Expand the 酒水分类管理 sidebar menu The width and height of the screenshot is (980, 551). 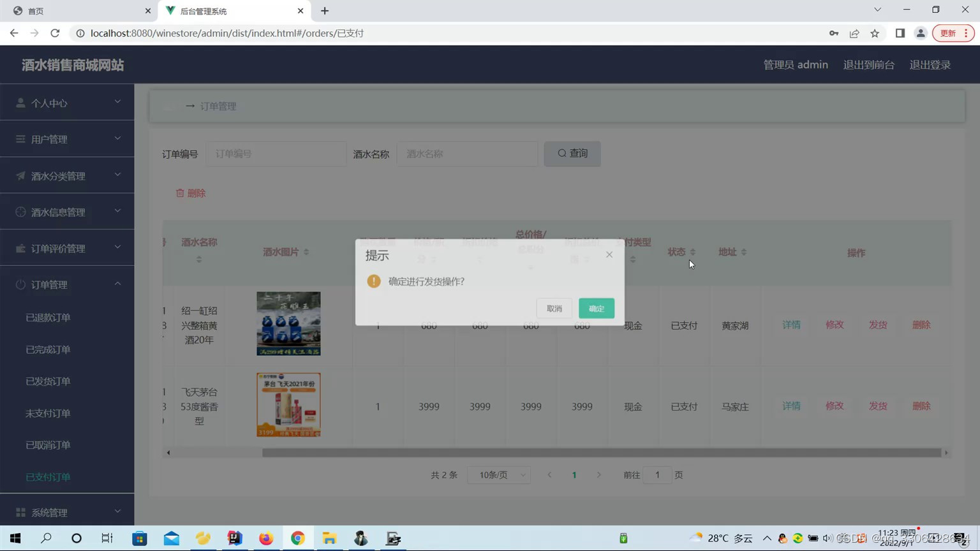[x=67, y=175]
